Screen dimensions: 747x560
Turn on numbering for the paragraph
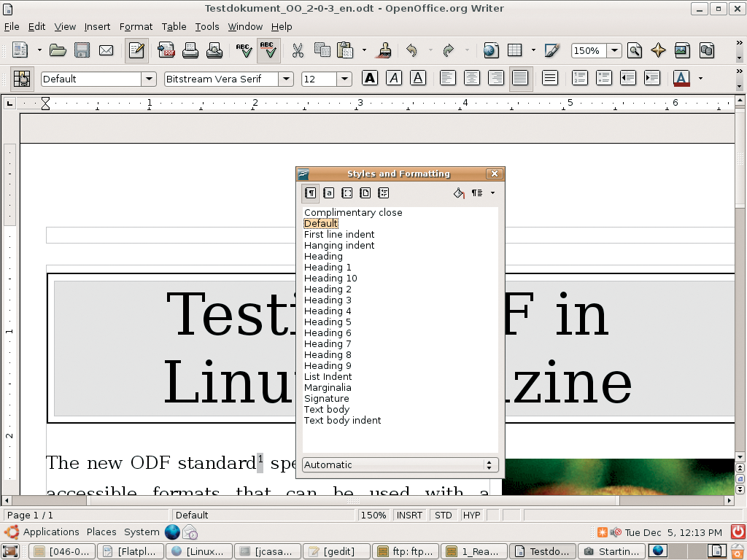click(580, 78)
